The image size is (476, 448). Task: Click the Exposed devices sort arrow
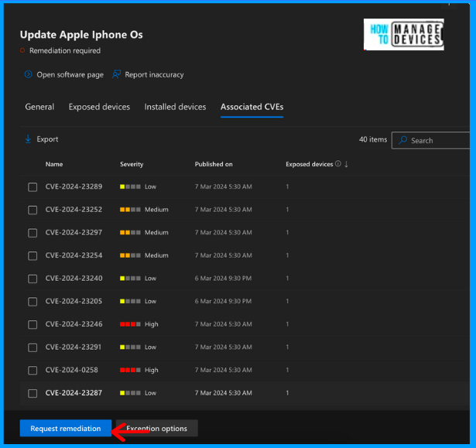tap(346, 164)
